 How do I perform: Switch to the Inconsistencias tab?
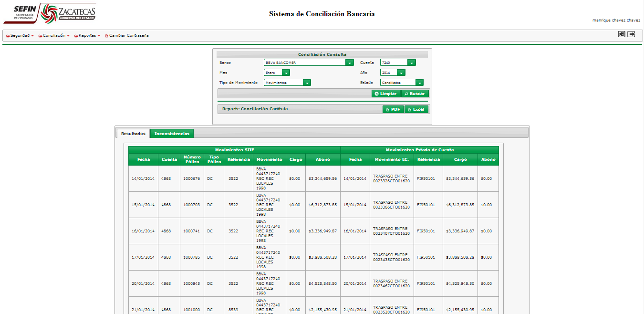[172, 134]
